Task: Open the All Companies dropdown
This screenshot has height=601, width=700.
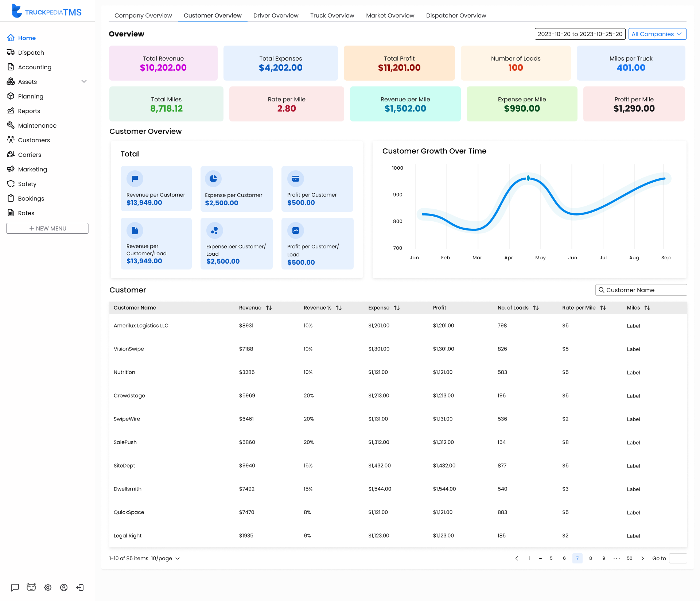Action: pos(657,34)
